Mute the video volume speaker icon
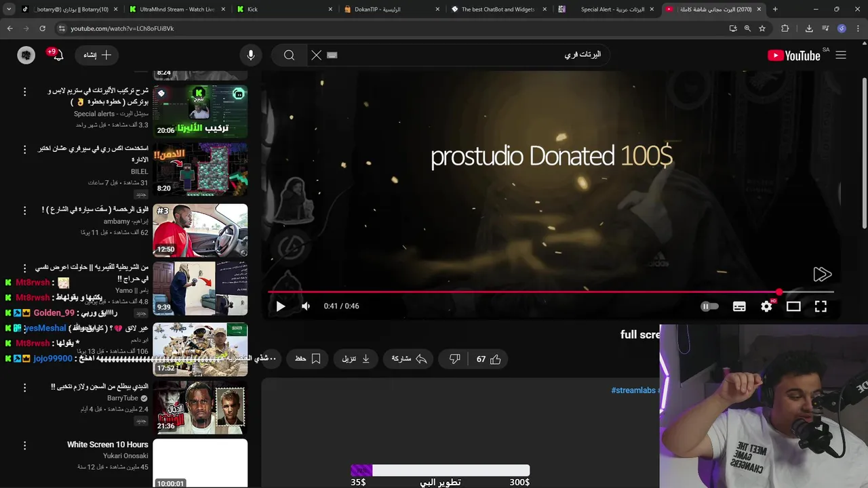The image size is (868, 488). click(x=306, y=306)
